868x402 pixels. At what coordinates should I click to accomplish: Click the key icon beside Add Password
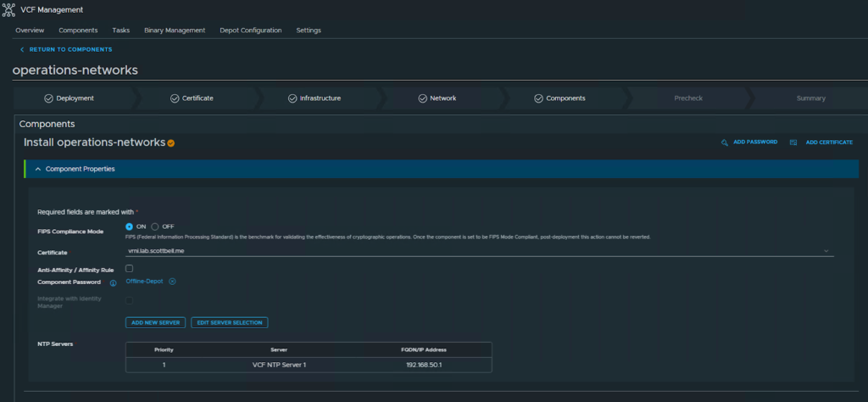[x=724, y=142]
